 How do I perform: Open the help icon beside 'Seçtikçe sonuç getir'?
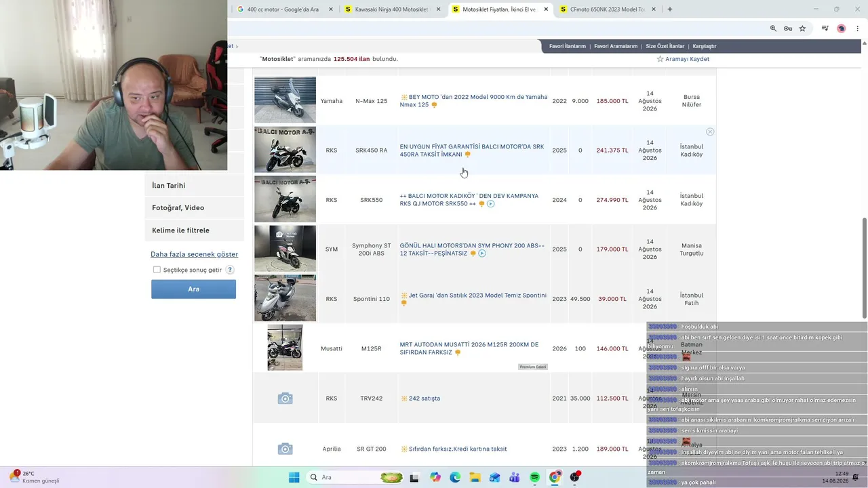[x=230, y=270]
